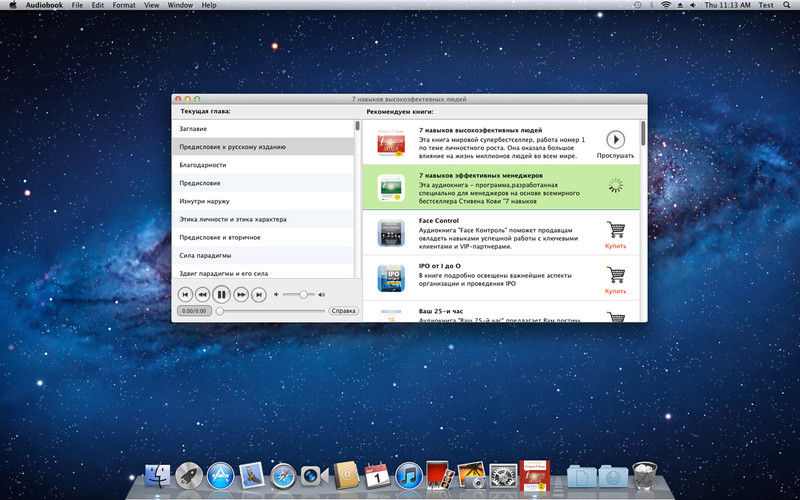800x500 pixels.
Task: Skip to the previous chapter
Action: 185,294
